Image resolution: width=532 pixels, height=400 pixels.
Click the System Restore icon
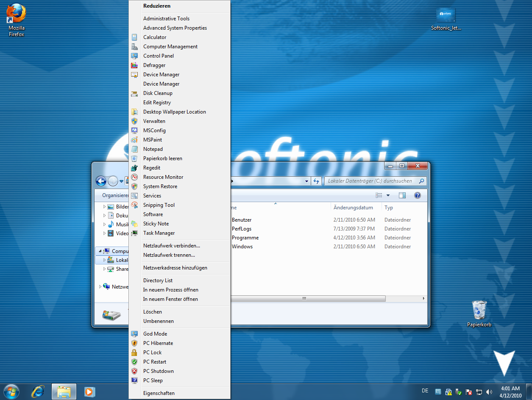pos(134,186)
